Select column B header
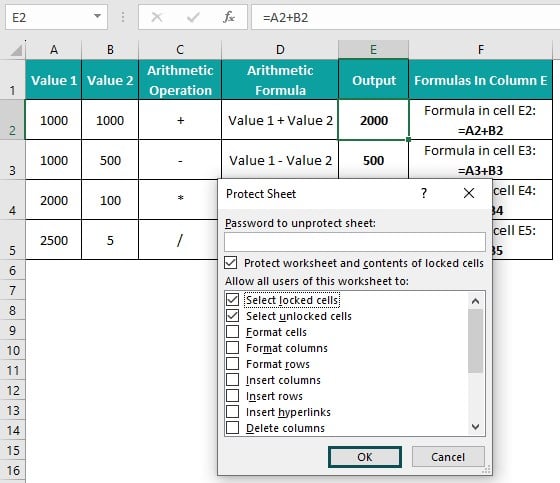 pos(110,50)
